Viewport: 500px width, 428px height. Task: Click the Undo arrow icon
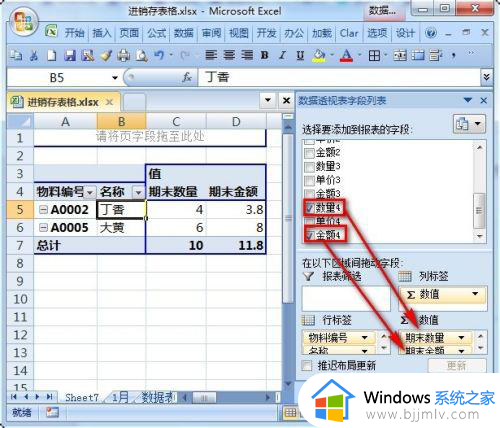click(160, 55)
